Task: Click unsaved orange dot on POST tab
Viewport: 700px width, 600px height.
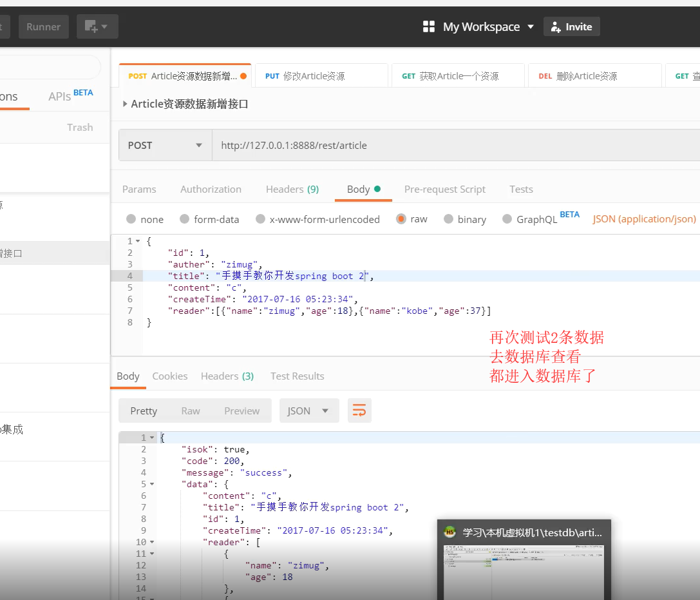Action: [243, 76]
